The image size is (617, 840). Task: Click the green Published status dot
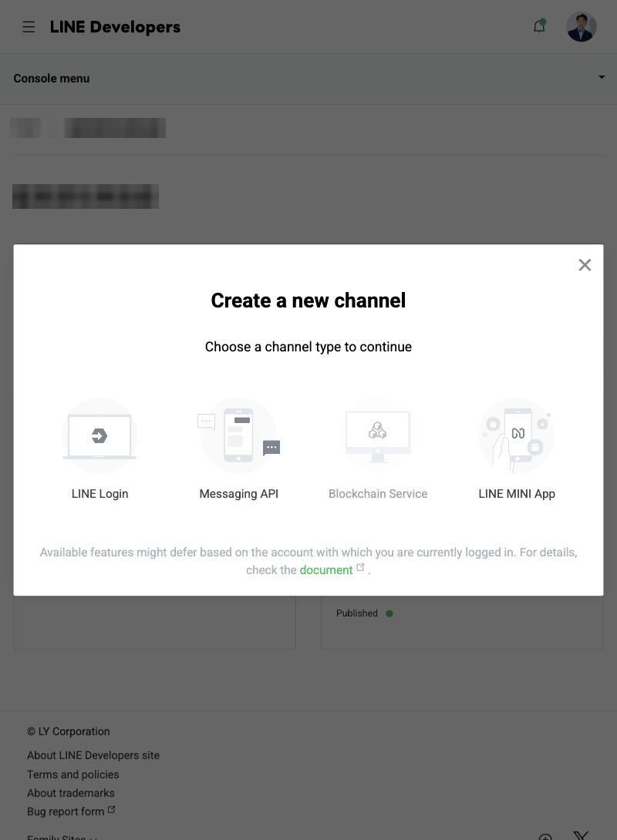[x=389, y=613]
